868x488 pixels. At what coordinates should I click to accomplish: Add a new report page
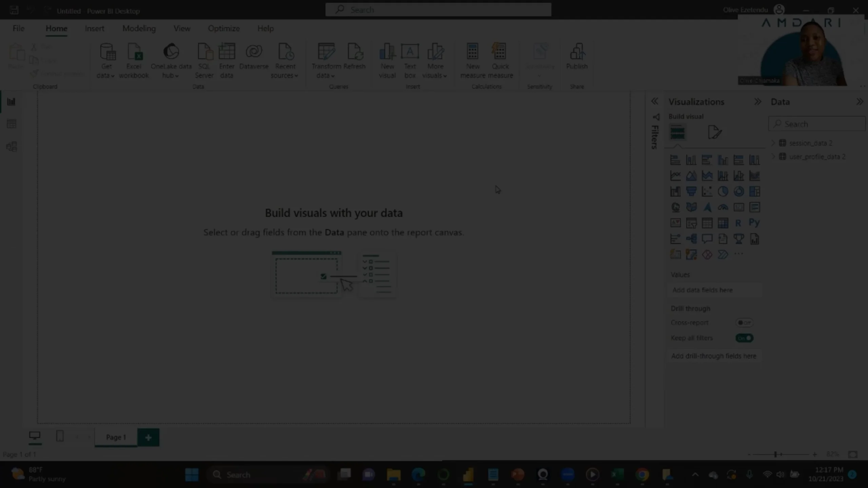pos(148,438)
